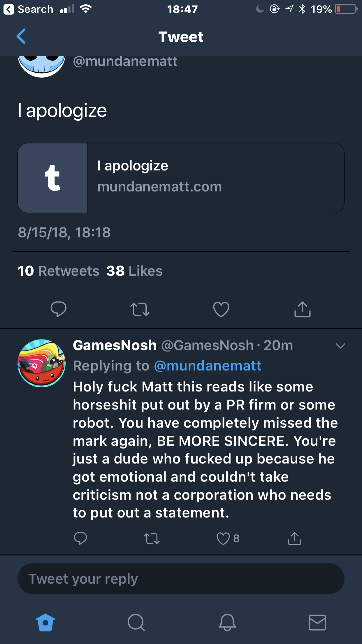Return to Search app via status bar

click(28, 9)
